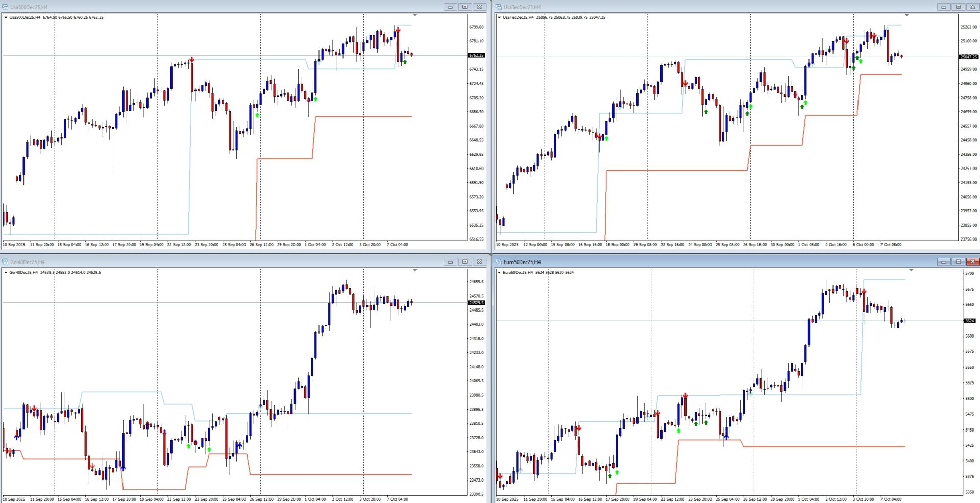980x503 pixels.
Task: Click the Usa500Dec25 chart window icon
Action: click(x=5, y=7)
